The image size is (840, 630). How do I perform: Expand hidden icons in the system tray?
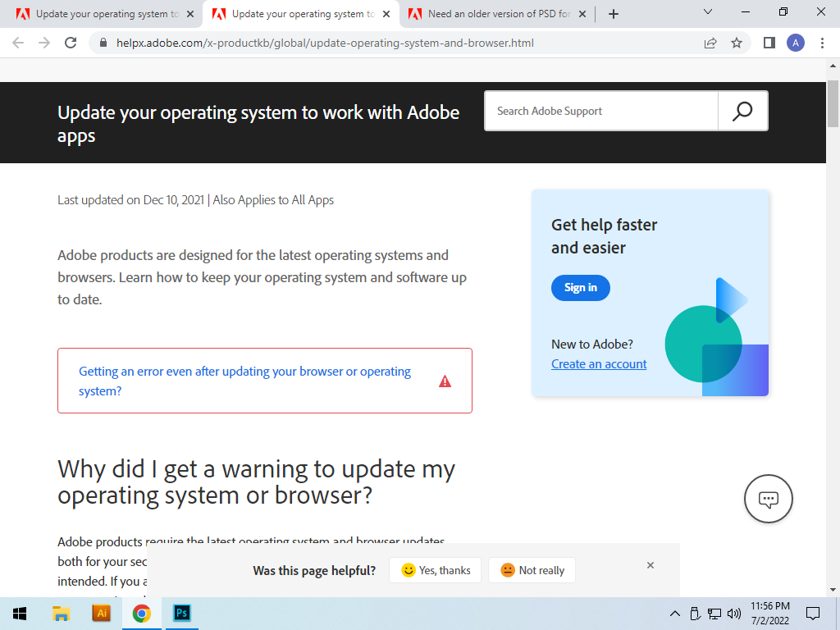point(674,614)
